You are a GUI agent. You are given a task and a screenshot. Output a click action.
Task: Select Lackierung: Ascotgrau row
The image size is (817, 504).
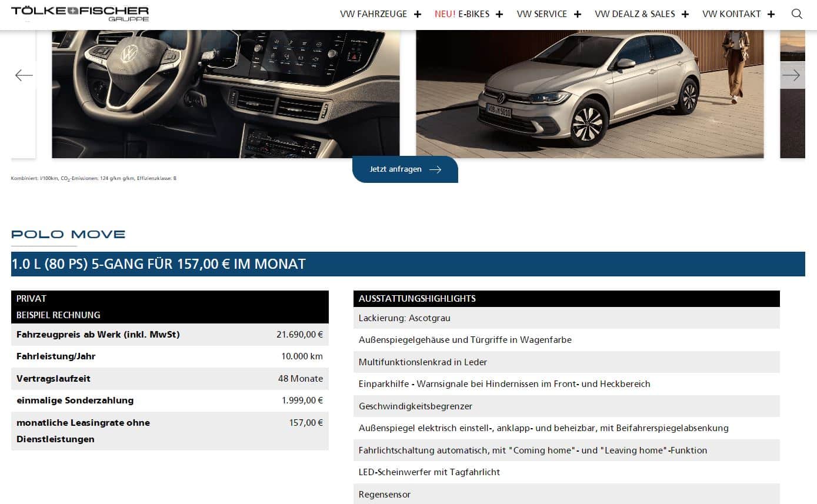[566, 318]
